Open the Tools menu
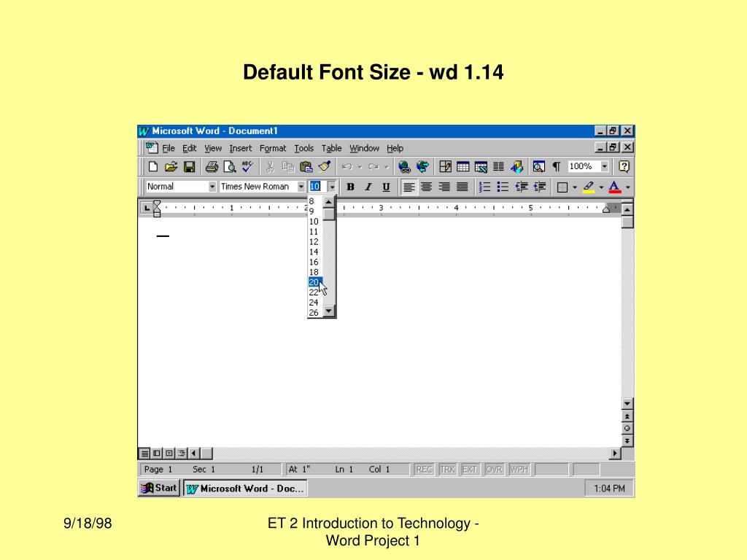The width and height of the screenshot is (747, 560). point(304,148)
